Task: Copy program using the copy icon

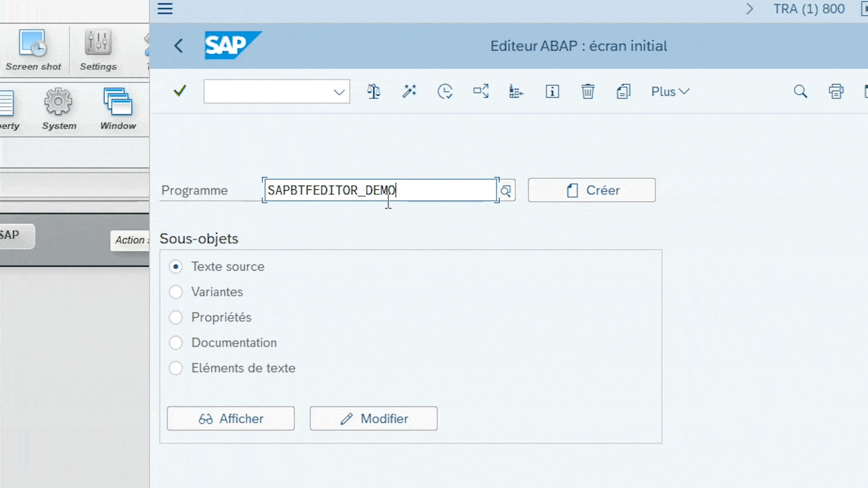Action: pos(623,91)
